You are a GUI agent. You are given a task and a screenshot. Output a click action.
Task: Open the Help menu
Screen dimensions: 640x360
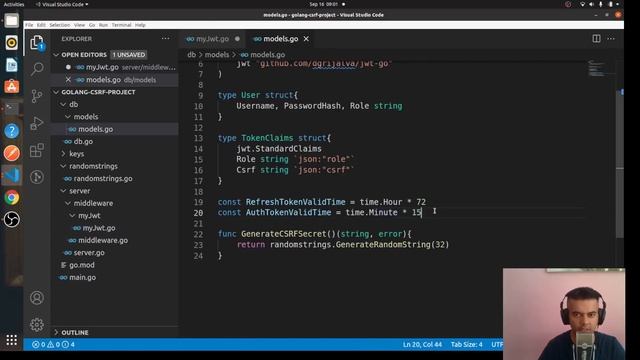pos(140,25)
